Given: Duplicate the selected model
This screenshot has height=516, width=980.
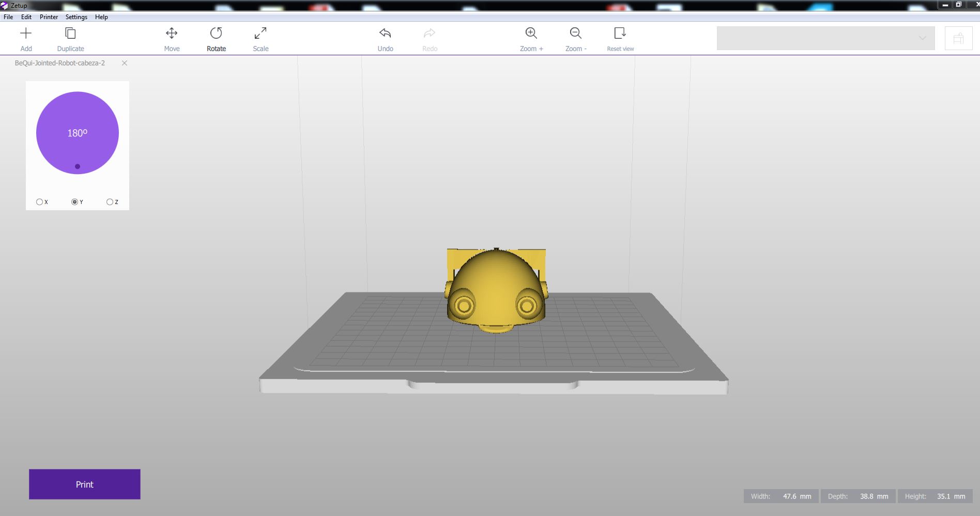Looking at the screenshot, I should click(70, 34).
